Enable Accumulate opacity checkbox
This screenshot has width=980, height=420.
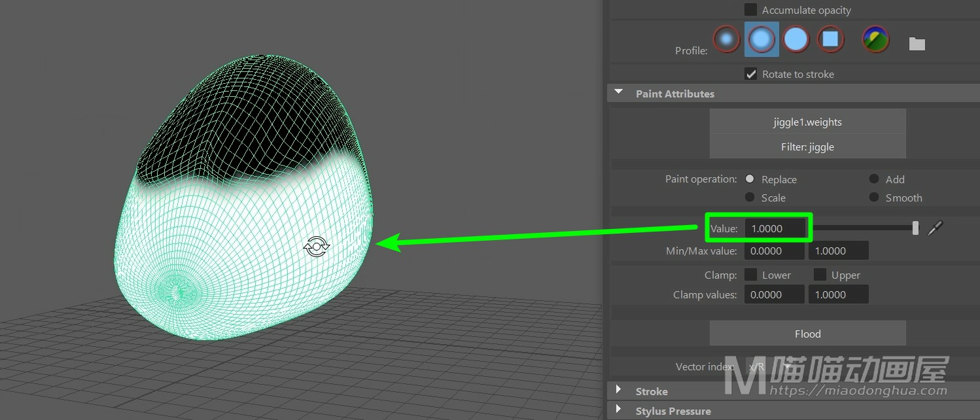[x=751, y=10]
